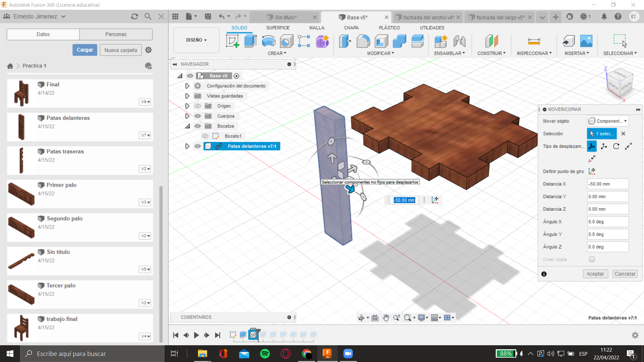Click the Create Sketch tool icon
The image size is (644, 362).
[232, 41]
